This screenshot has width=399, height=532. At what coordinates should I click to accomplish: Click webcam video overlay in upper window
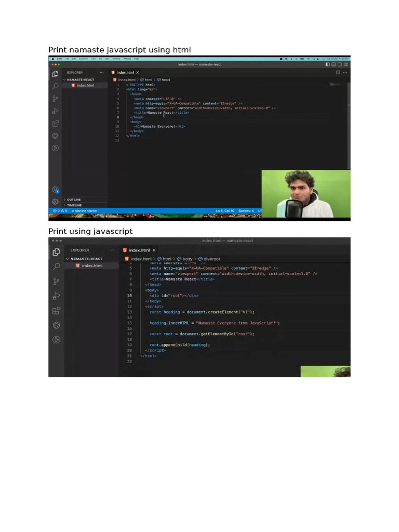point(306,194)
